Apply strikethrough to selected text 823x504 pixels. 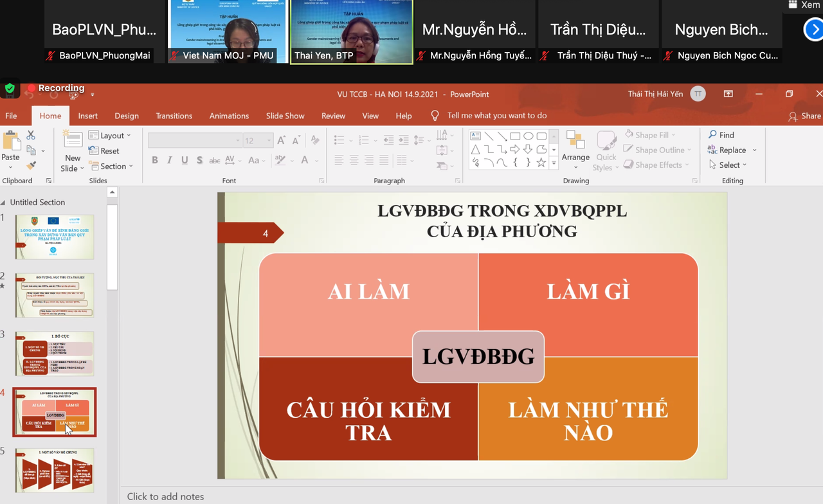[x=214, y=159]
